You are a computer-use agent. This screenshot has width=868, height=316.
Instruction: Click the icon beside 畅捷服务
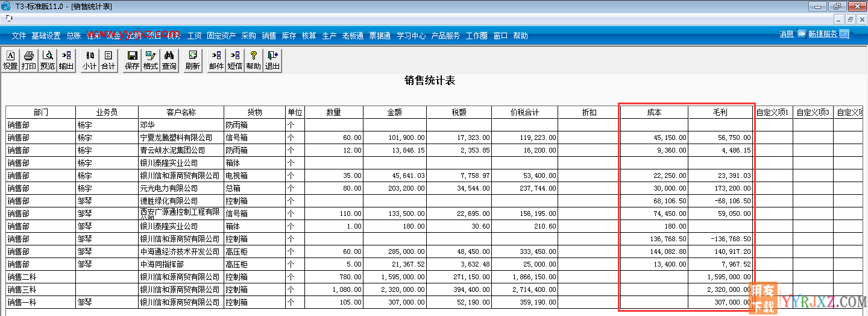pos(844,34)
